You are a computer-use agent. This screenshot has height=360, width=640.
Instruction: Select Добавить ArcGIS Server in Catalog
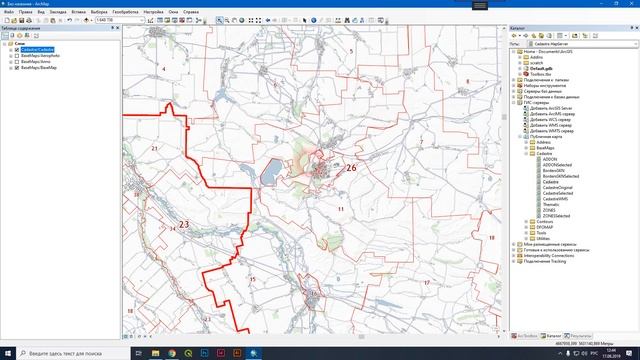tap(551, 109)
